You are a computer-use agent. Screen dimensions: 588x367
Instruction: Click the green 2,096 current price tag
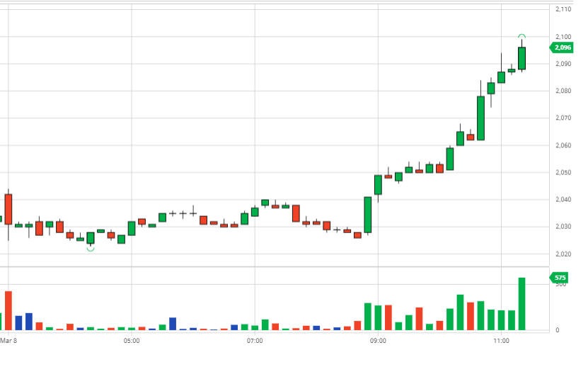[x=561, y=47]
